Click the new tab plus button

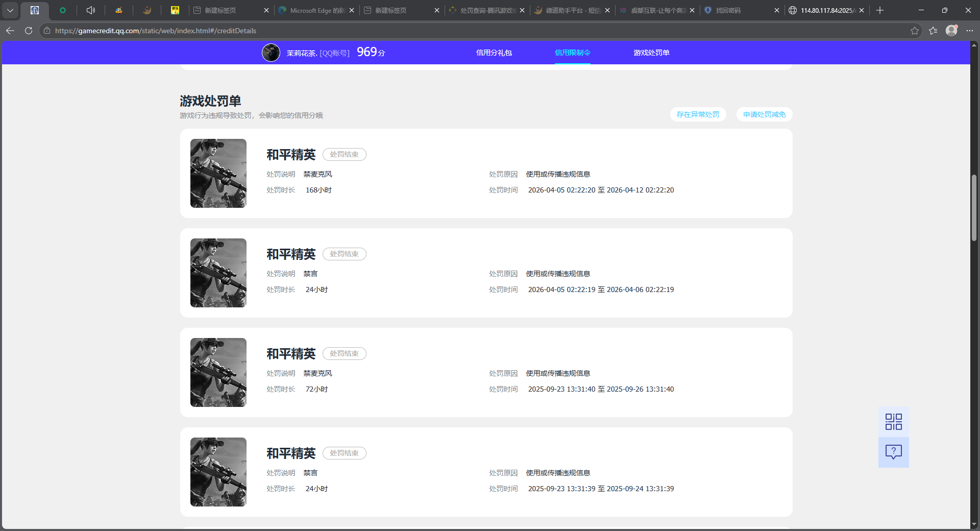[880, 10]
